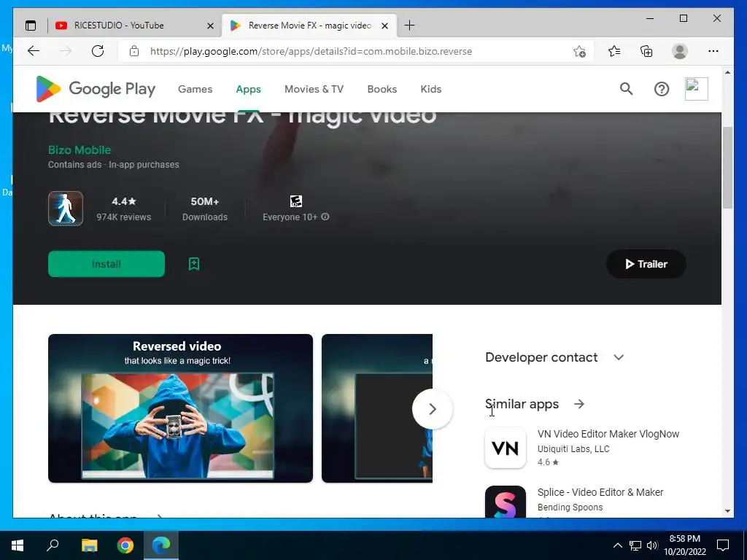Open the taskbar clock showing 8:58 PM
The height and width of the screenshot is (560, 747).
[684, 545]
